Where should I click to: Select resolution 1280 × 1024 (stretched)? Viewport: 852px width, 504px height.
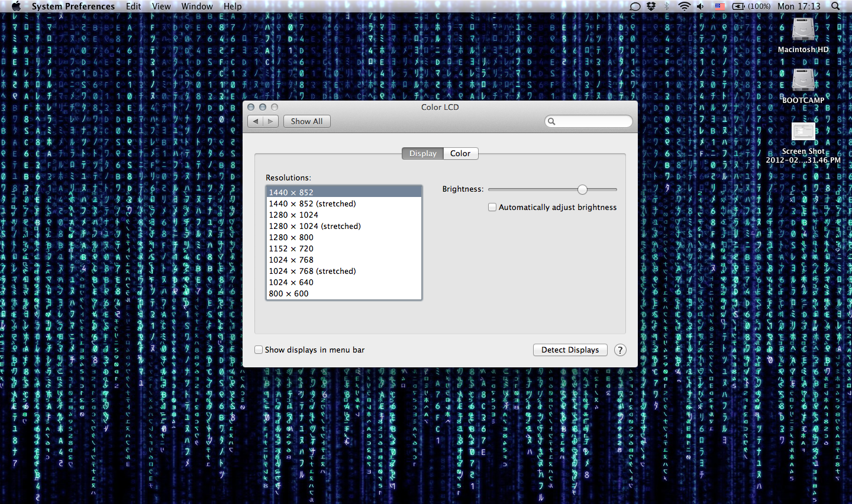tap(344, 226)
